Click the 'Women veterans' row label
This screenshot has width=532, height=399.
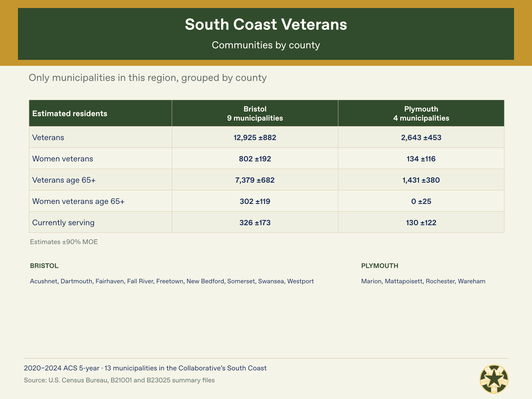pos(63,159)
